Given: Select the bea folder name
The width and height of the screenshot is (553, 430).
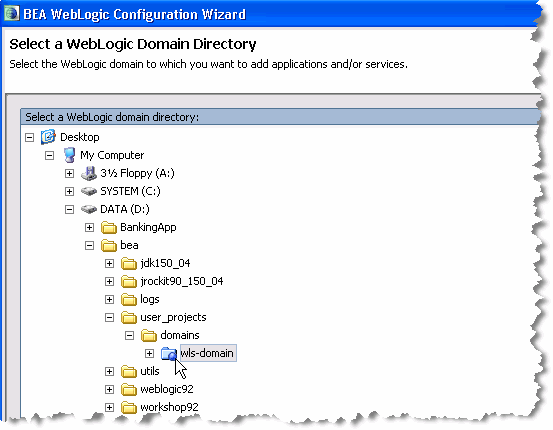Looking at the screenshot, I should tap(129, 245).
